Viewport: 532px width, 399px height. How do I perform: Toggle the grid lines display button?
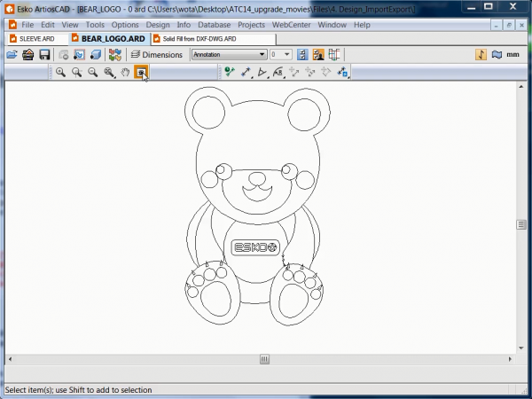(x=333, y=55)
